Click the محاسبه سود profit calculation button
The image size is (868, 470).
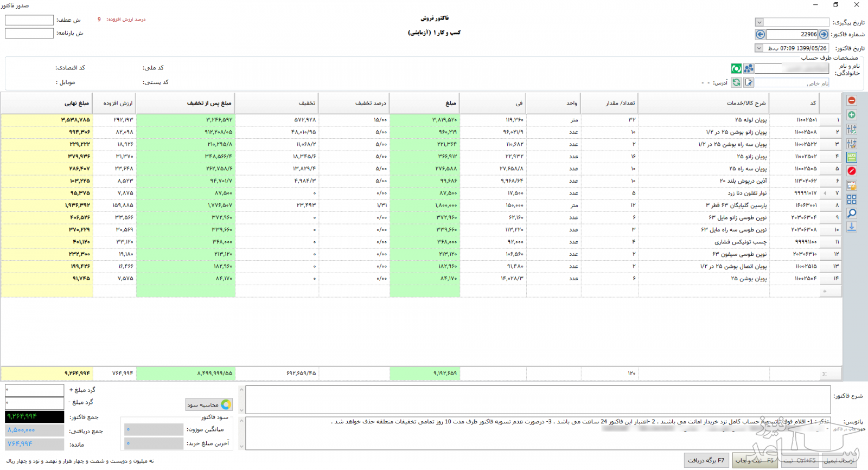(x=209, y=404)
